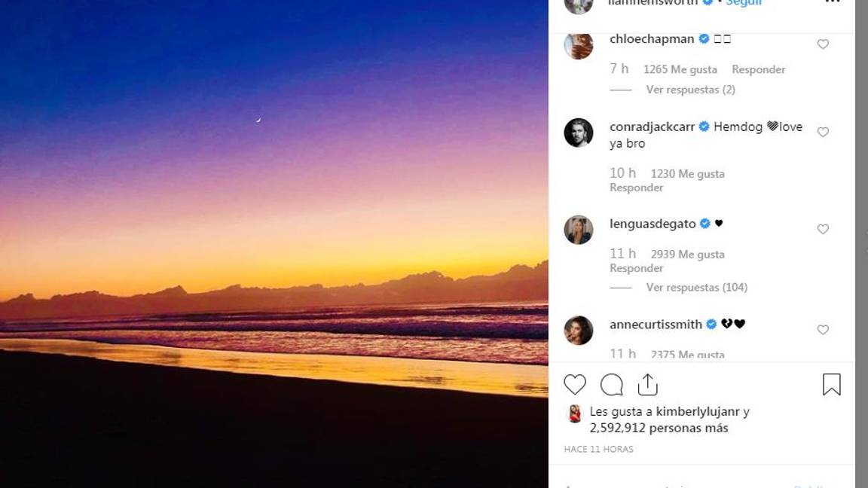Reply to conradjackcarr's comment
The image size is (868, 488).
636,188
